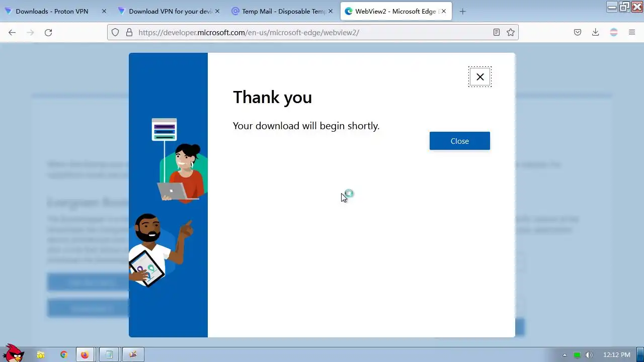Image resolution: width=644 pixels, height=362 pixels.
Task: Open a new browser tab
Action: pos(463,11)
